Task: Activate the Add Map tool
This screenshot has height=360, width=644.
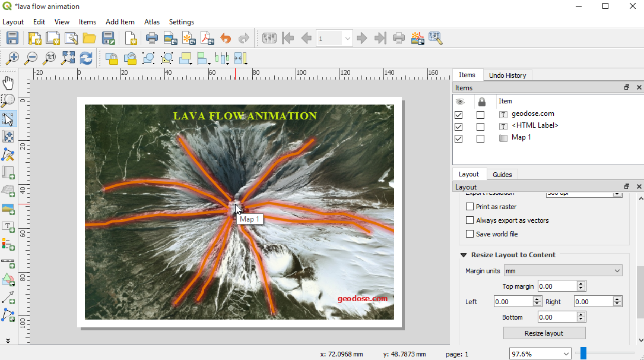Action: point(8,172)
